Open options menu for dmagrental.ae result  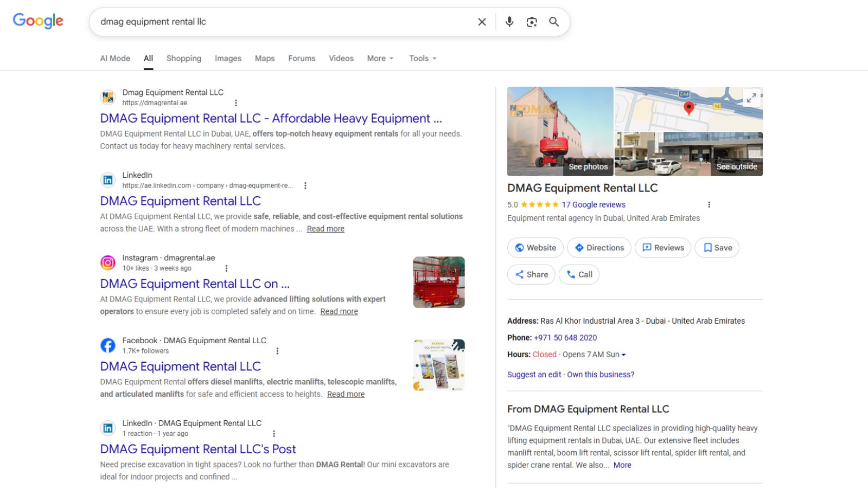(236, 103)
